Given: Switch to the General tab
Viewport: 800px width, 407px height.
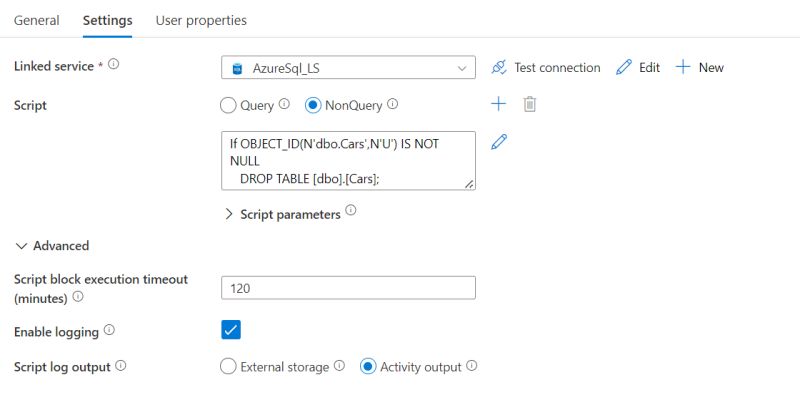Looking at the screenshot, I should coord(36,20).
